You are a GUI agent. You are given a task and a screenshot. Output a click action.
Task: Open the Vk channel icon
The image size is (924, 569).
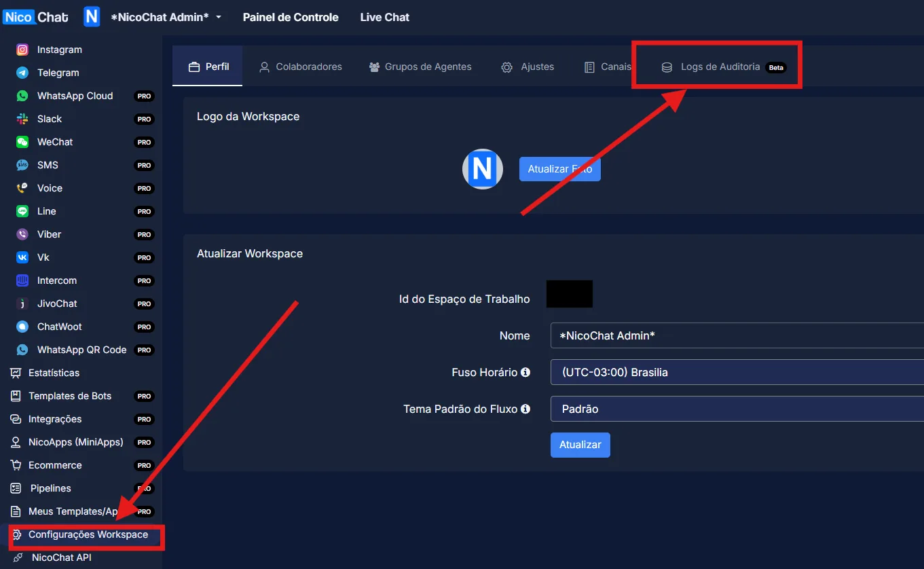click(22, 257)
